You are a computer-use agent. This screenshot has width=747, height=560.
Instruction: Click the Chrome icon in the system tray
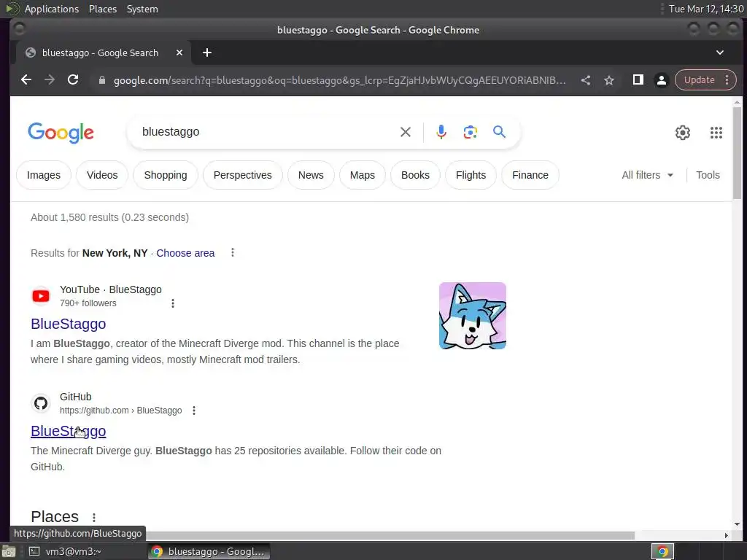662,551
